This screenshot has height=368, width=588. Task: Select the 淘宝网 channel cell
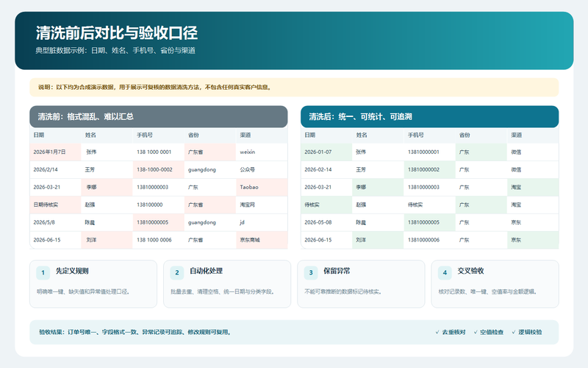pyautogui.click(x=262, y=205)
